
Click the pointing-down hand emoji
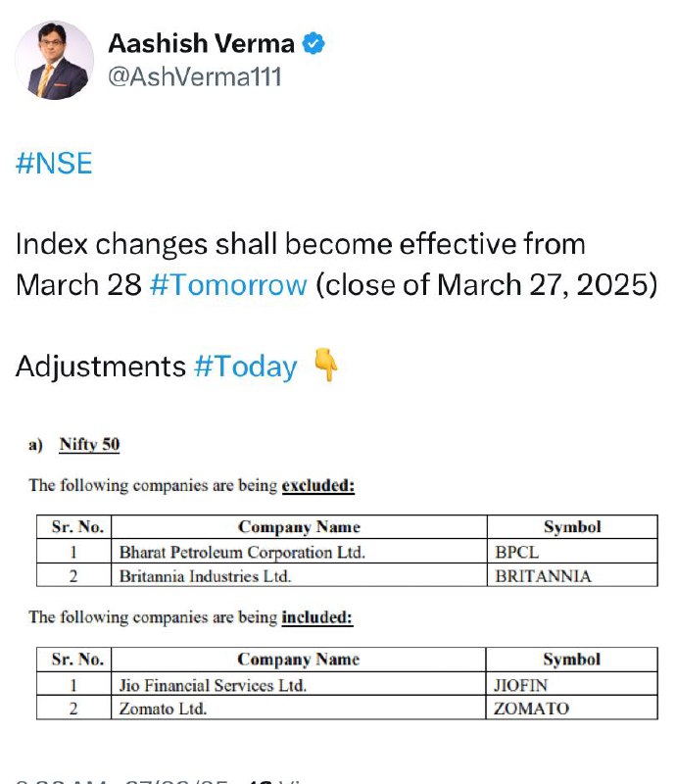[325, 366]
